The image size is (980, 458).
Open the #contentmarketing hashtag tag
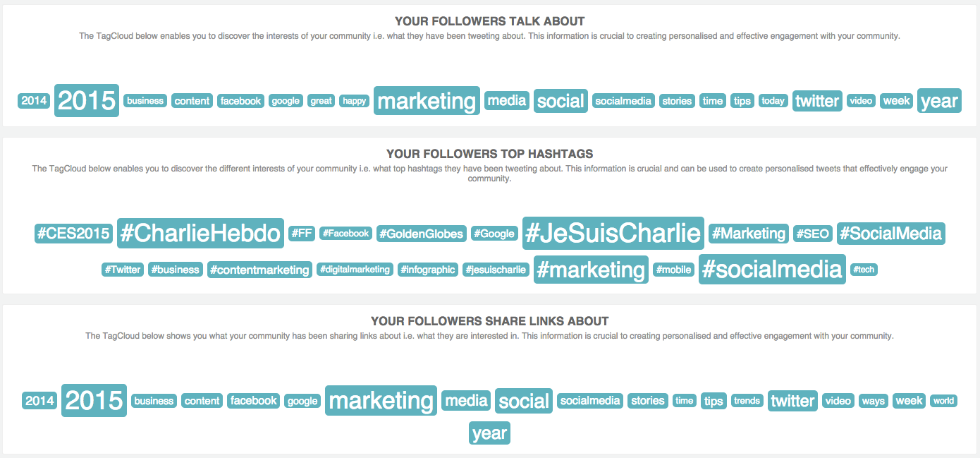click(259, 270)
